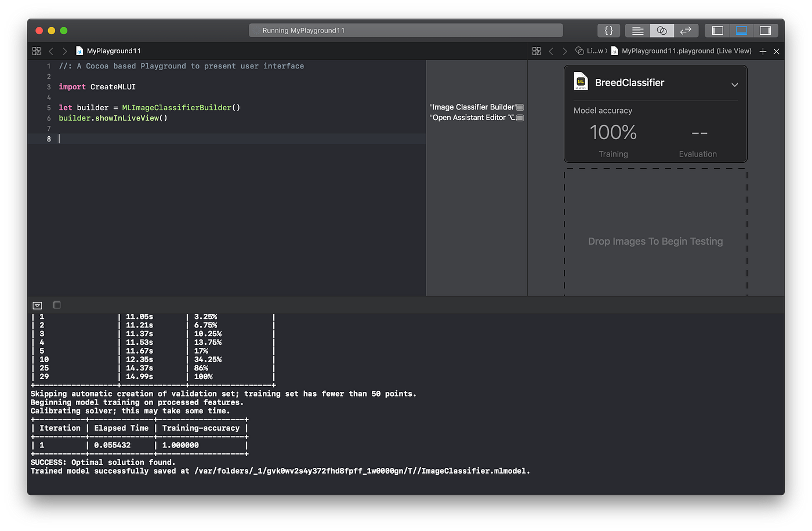Viewport: 812px width, 531px height.
Task: Open the Library with the curly braces icon
Action: (608, 30)
